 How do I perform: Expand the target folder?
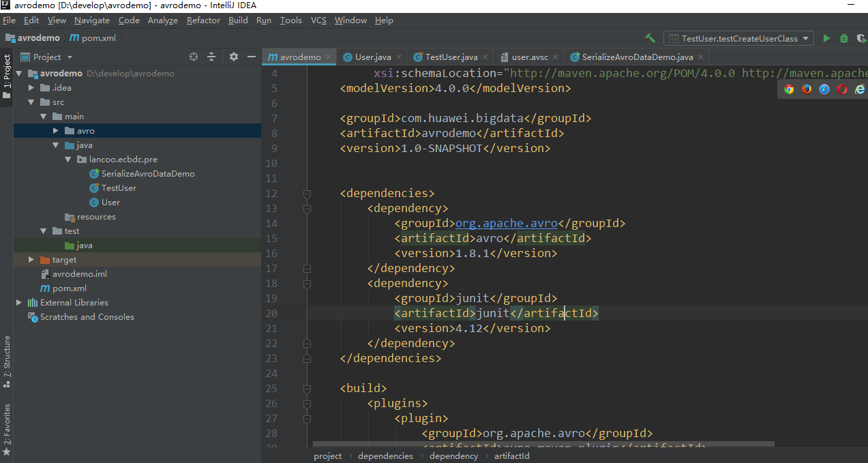(x=31, y=260)
